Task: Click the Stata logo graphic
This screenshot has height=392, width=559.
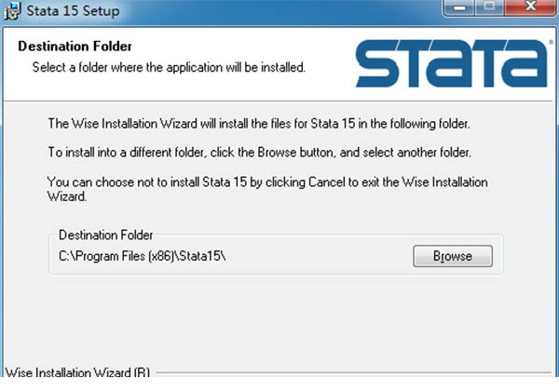Action: coord(451,63)
